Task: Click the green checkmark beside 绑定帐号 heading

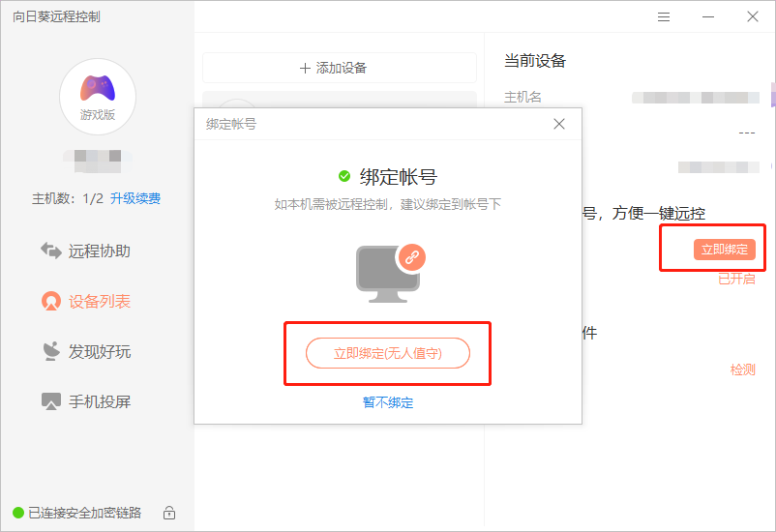Action: (344, 176)
